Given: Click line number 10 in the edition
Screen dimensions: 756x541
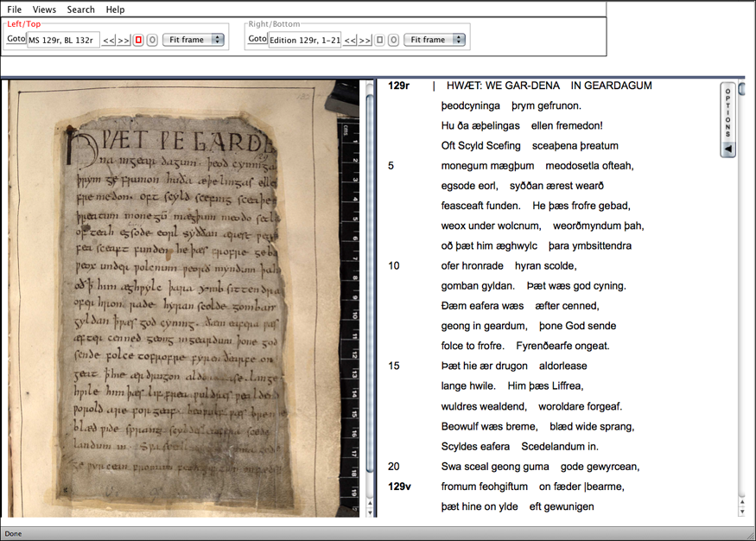Looking at the screenshot, I should [x=394, y=265].
